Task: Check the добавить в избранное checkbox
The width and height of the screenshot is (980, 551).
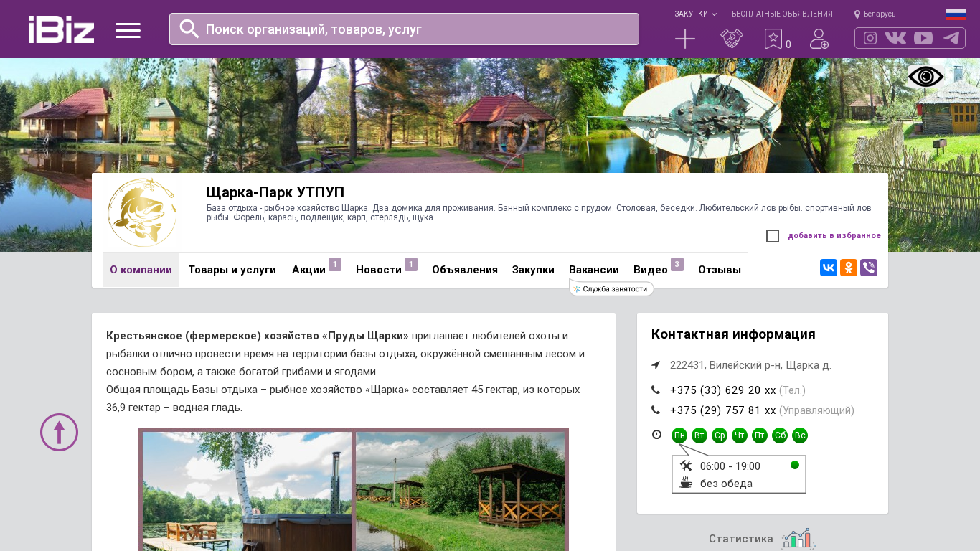Action: pos(773,236)
